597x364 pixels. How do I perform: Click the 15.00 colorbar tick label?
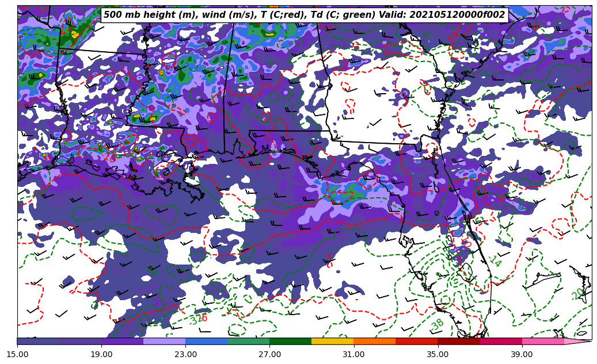[17, 354]
